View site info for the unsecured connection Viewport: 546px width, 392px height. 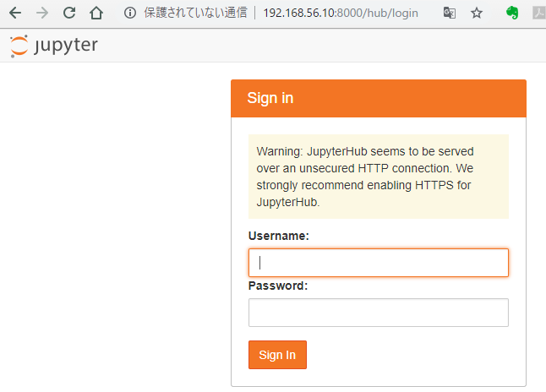point(130,13)
